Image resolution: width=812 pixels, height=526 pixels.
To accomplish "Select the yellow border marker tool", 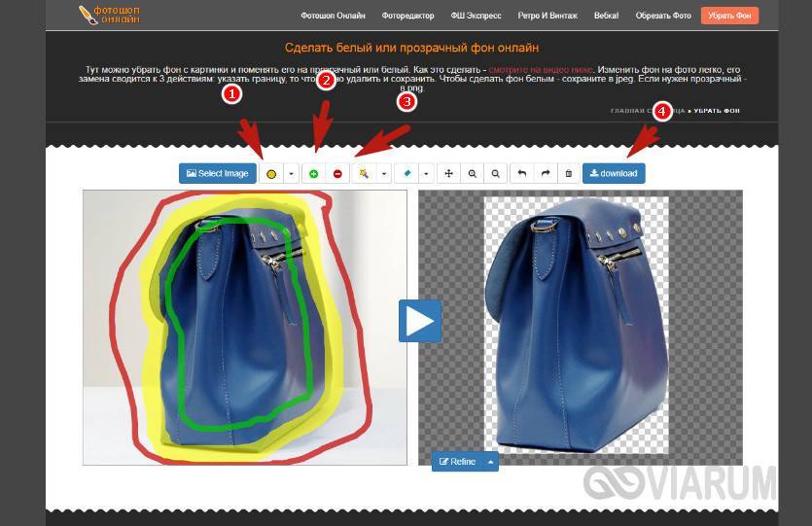I will pos(271,174).
